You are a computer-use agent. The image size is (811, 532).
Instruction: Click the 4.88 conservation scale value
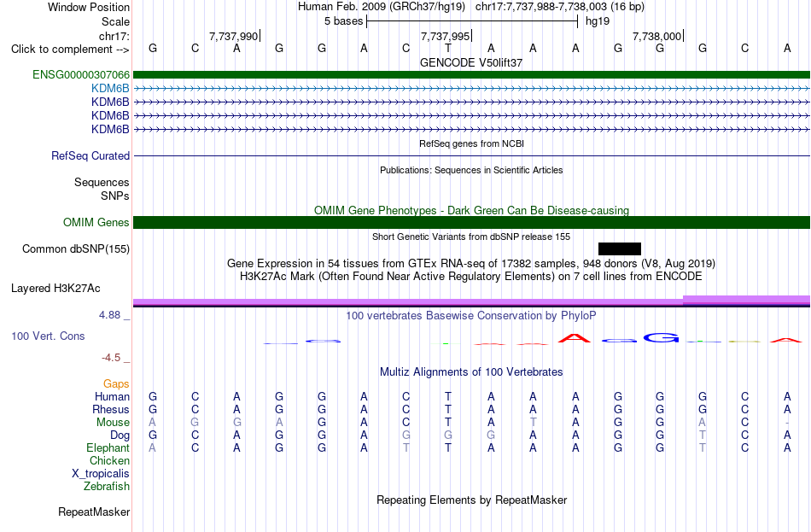(109, 315)
